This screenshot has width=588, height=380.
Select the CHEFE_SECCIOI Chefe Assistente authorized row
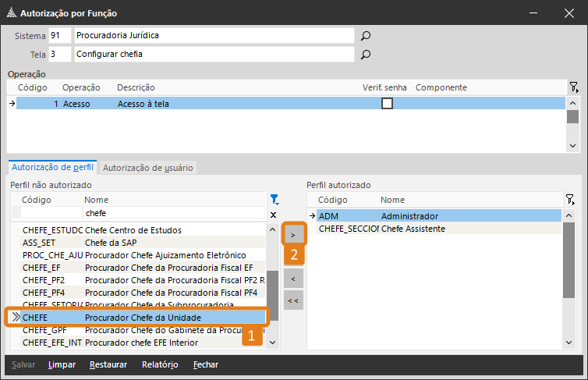(433, 229)
